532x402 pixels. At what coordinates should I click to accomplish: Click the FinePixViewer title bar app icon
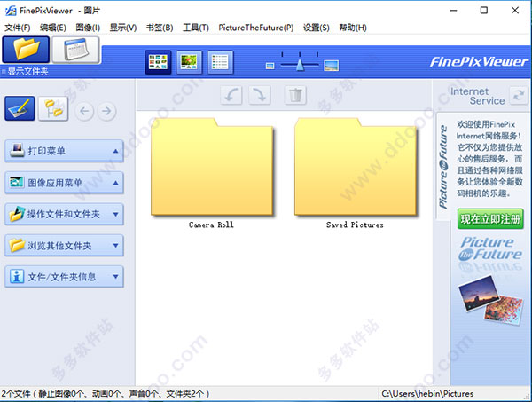click(x=11, y=11)
